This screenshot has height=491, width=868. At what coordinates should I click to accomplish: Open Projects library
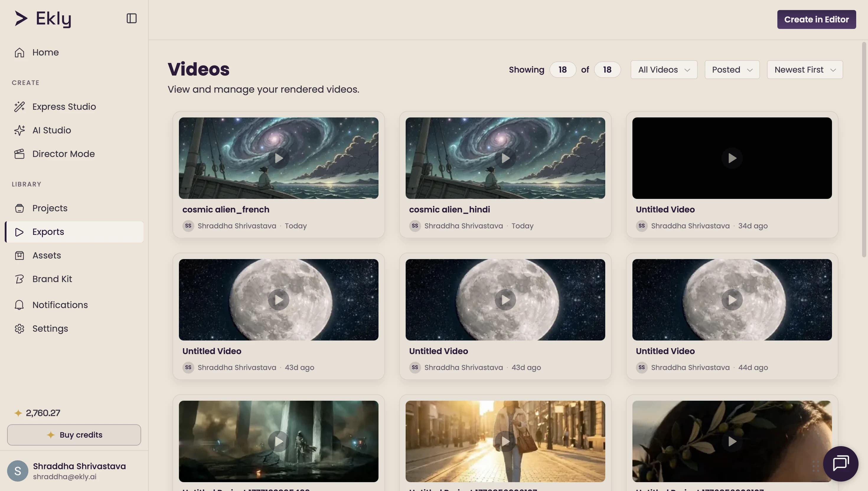point(74,208)
